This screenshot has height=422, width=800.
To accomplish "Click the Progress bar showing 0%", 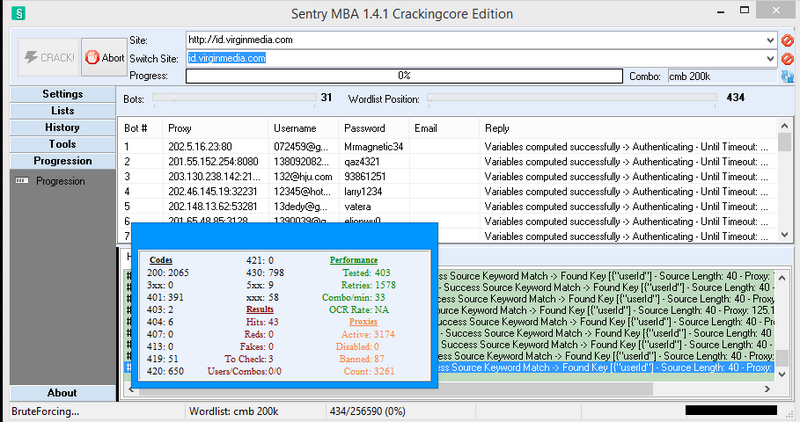I will click(404, 76).
